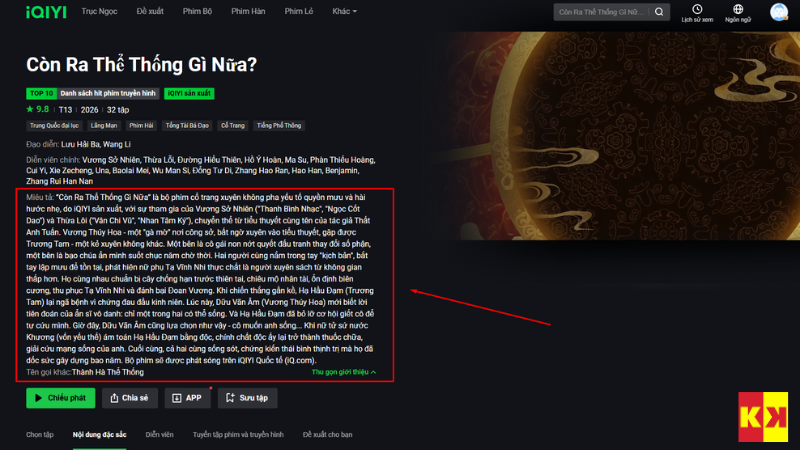Click the search magnifier icon
The width and height of the screenshot is (800, 450).
click(659, 12)
